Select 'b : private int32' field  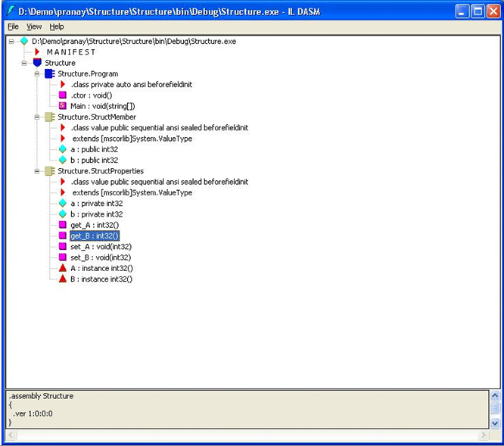(x=96, y=214)
